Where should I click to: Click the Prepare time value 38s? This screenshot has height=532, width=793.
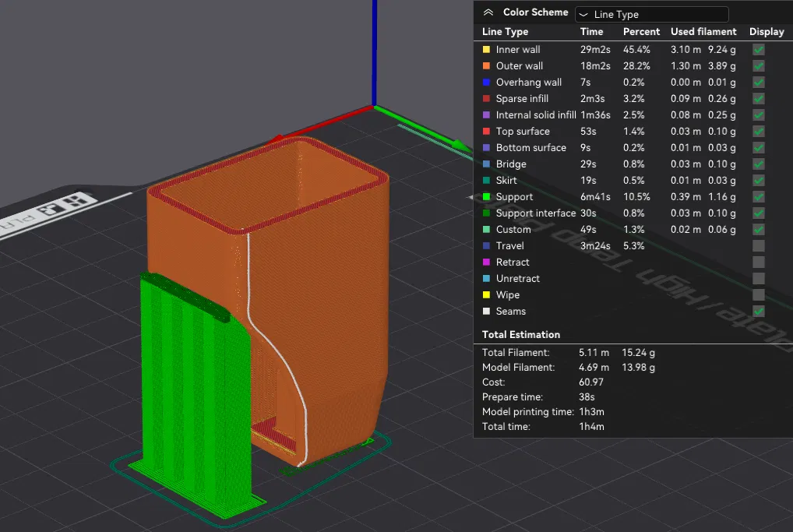pyautogui.click(x=587, y=397)
